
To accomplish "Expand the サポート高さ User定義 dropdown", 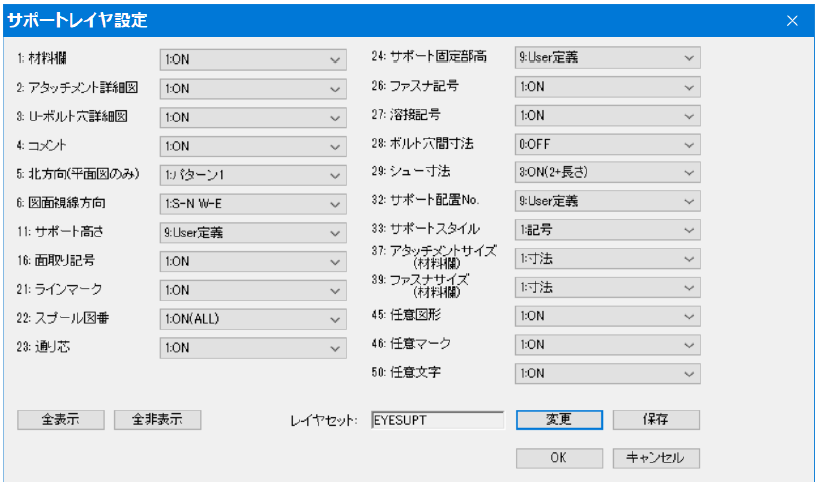I will [x=253, y=232].
